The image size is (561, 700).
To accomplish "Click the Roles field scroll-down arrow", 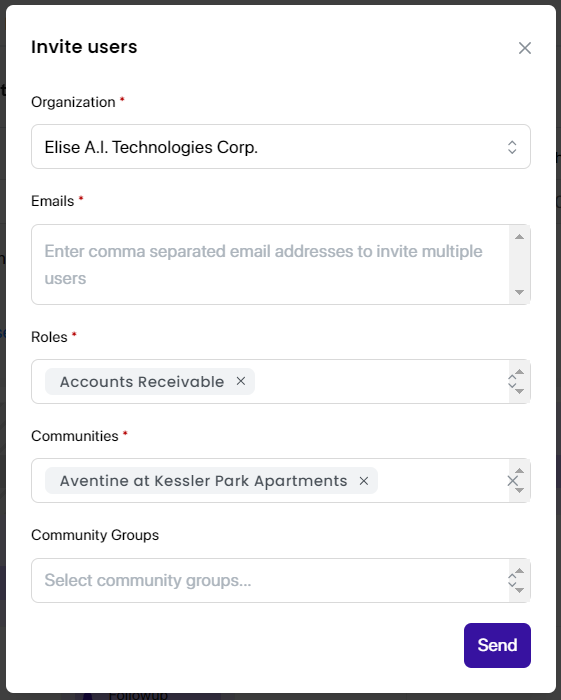I will pyautogui.click(x=519, y=392).
